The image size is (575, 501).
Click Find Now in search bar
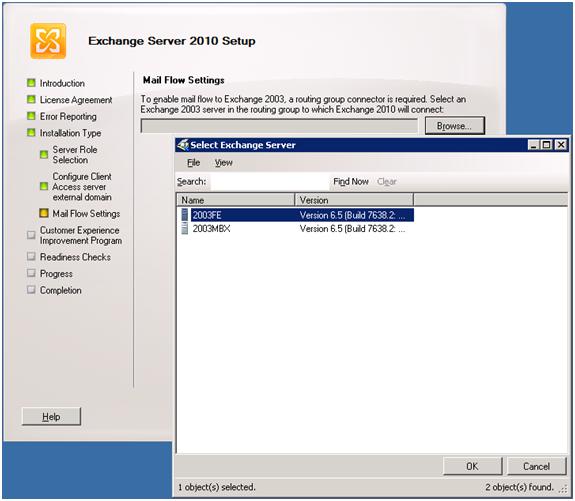click(351, 182)
